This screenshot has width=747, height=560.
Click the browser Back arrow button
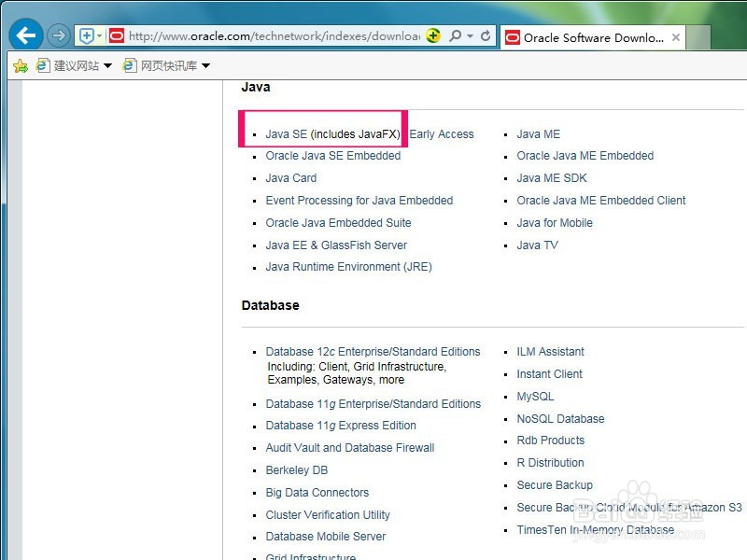tap(26, 35)
